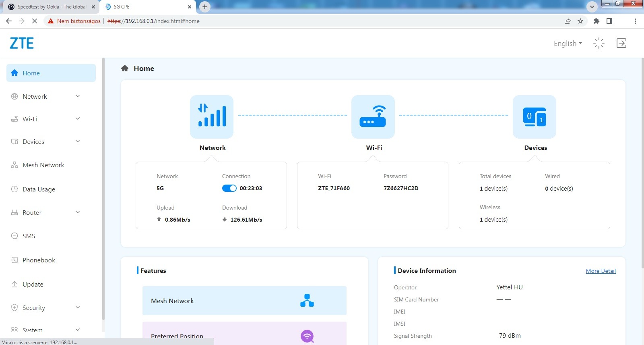Switch to the Speedtest by Ookla tab

pyautogui.click(x=52, y=7)
